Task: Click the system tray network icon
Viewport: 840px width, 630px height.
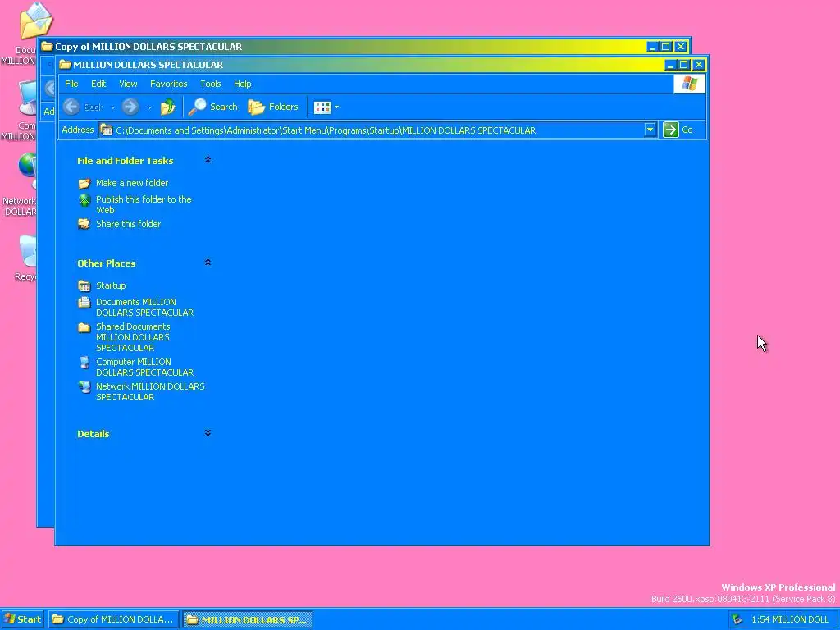Action: tap(737, 619)
